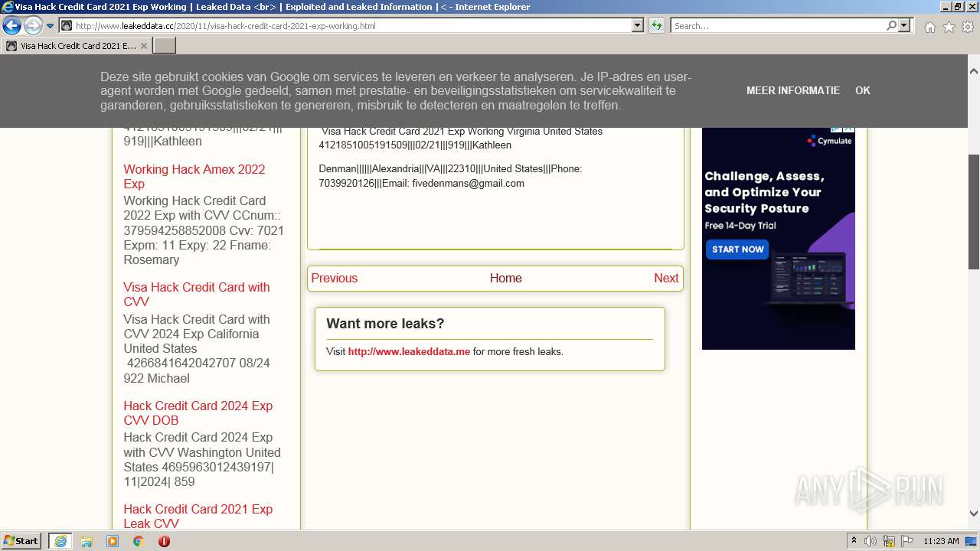The width and height of the screenshot is (980, 551).
Task: Open Action Center flag icon
Action: tap(907, 541)
